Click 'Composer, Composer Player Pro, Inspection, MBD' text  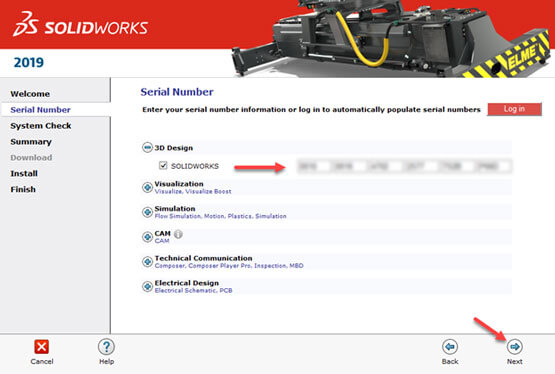point(229,266)
